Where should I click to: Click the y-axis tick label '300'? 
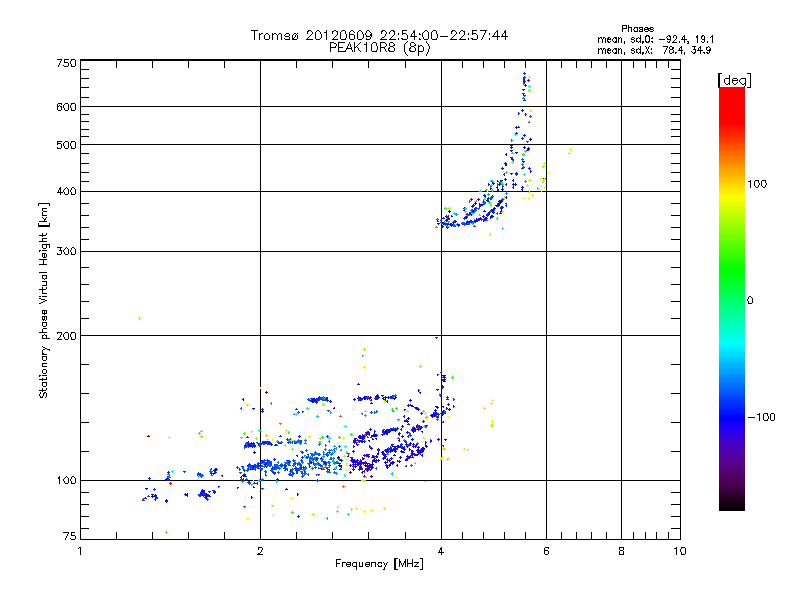click(x=66, y=251)
